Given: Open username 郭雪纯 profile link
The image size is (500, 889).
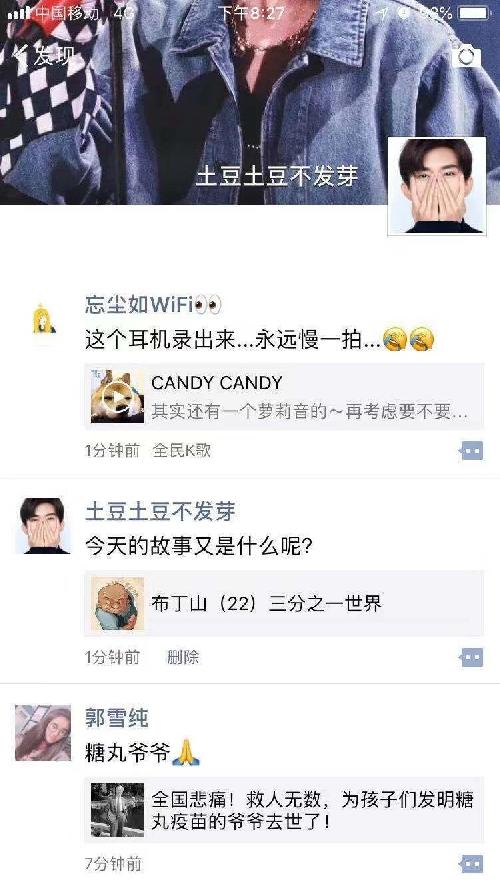Looking at the screenshot, I should click(117, 718).
